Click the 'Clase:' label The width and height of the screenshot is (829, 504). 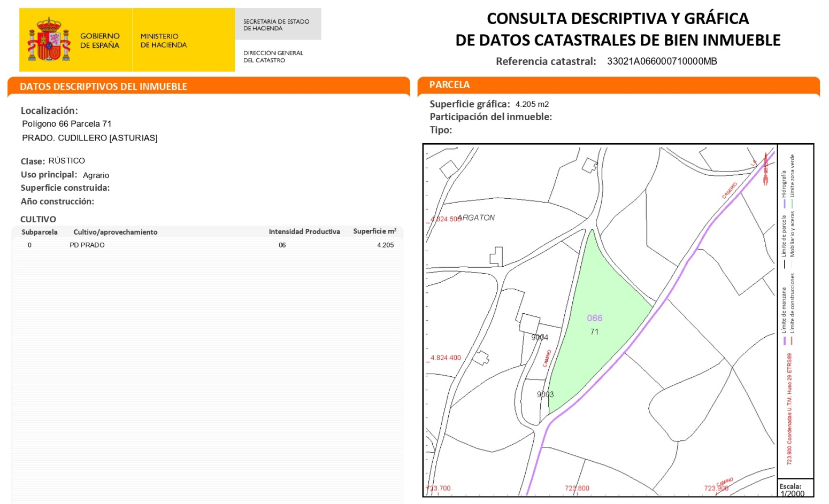click(x=33, y=161)
